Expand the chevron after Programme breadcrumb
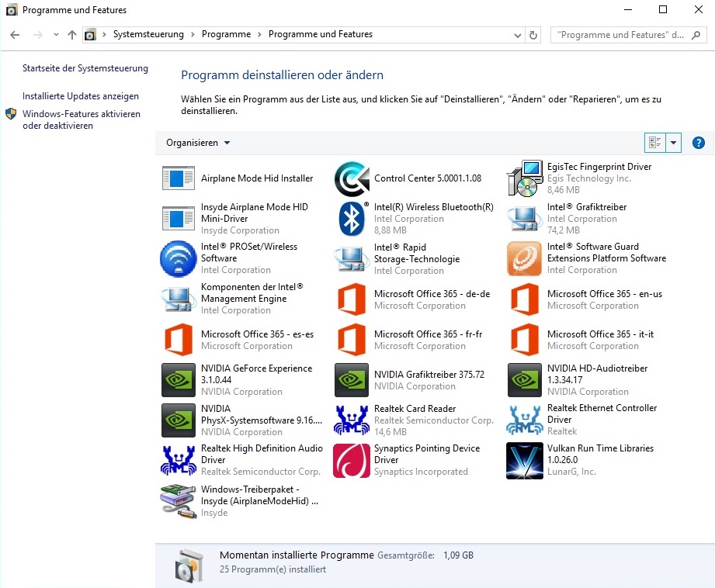This screenshot has height=588, width=715. pos(259,35)
